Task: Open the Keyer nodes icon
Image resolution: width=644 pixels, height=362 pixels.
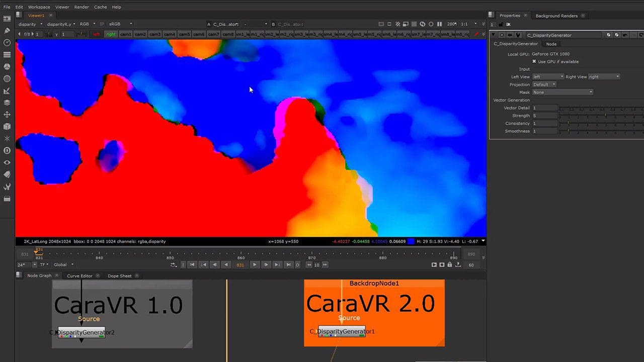Action: pyautogui.click(x=7, y=91)
